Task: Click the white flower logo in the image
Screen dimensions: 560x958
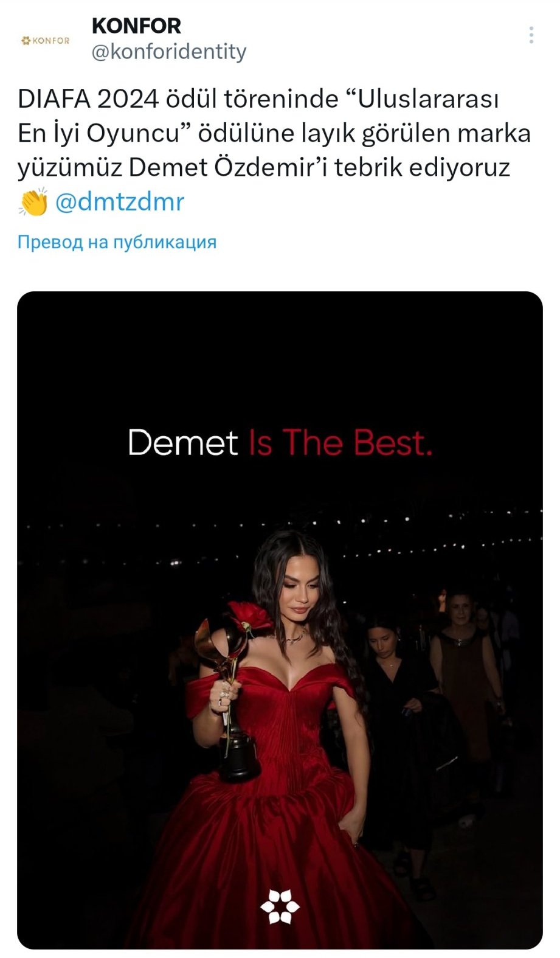Action: click(x=280, y=906)
